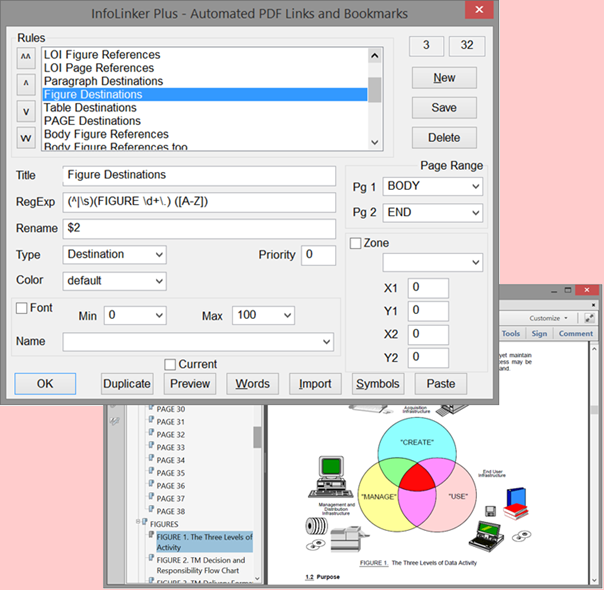
Task: Click the RegExp input field
Action: (x=199, y=202)
